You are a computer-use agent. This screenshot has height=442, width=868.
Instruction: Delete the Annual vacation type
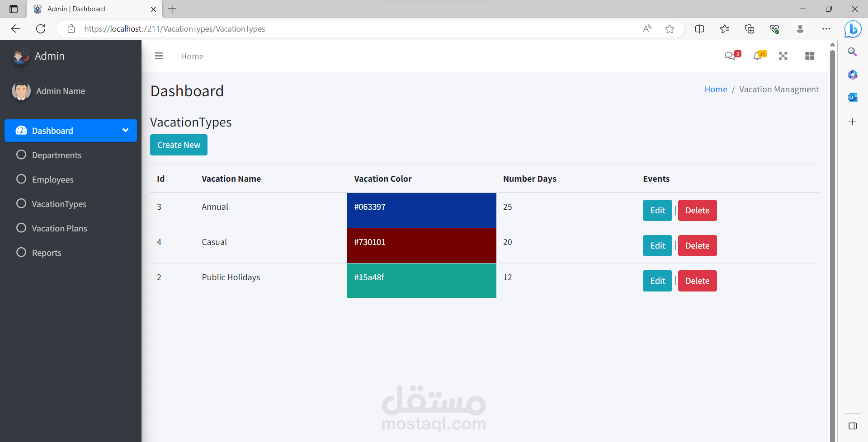coord(697,210)
